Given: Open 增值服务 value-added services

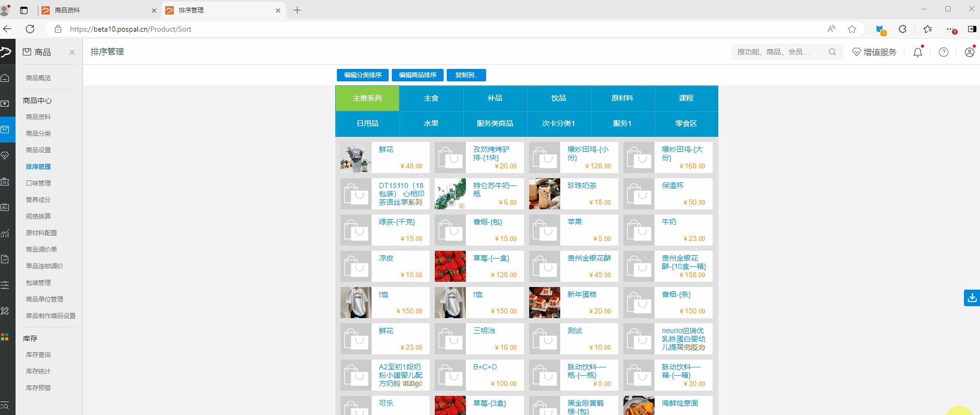Looking at the screenshot, I should (874, 52).
